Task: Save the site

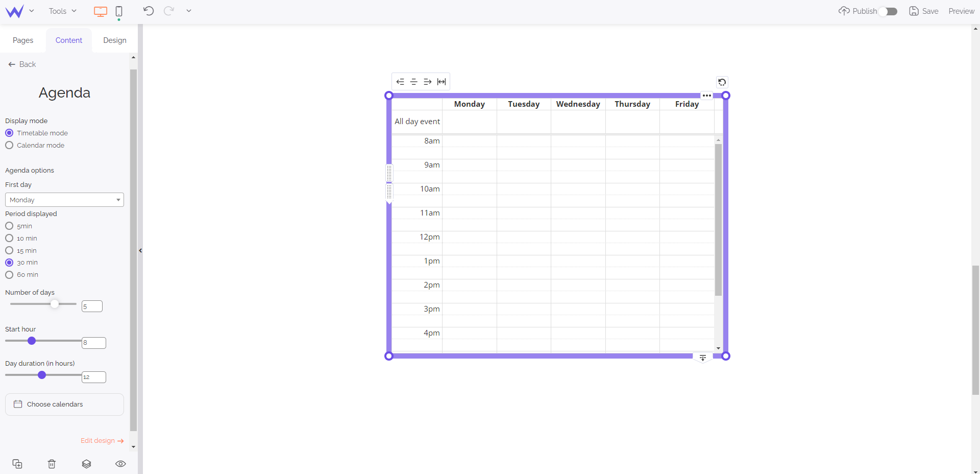Action: pyautogui.click(x=924, y=11)
